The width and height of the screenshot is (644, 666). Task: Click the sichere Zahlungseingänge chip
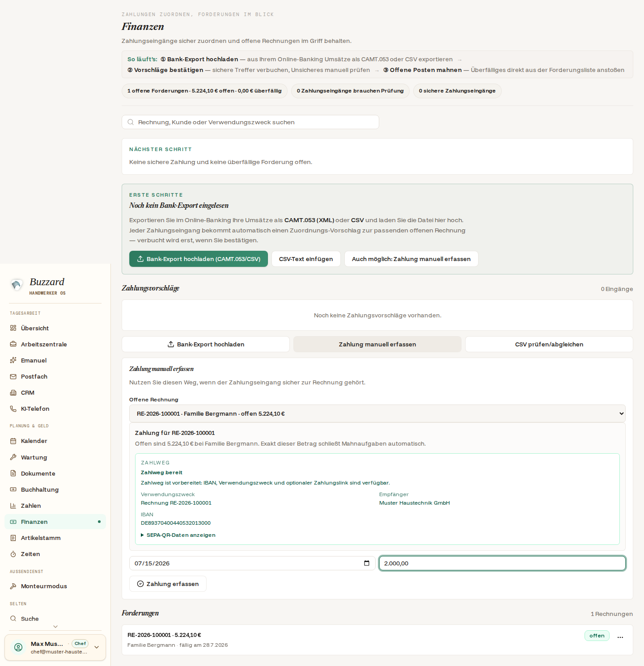(457, 91)
